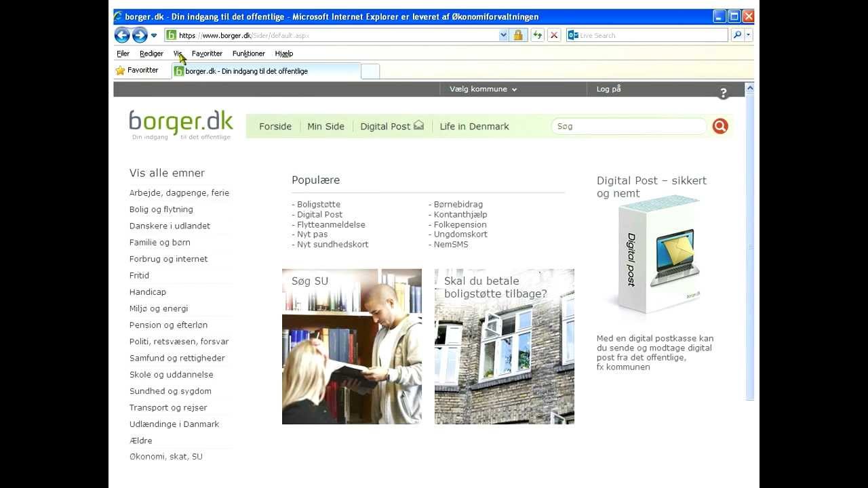This screenshot has width=868, height=488.
Task: Click the Favoritter star button
Action: click(x=137, y=70)
